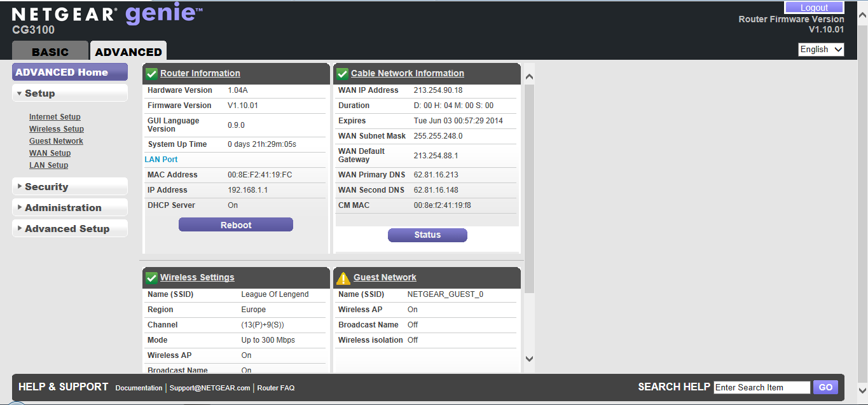Expand the Administration menu section

click(70, 208)
